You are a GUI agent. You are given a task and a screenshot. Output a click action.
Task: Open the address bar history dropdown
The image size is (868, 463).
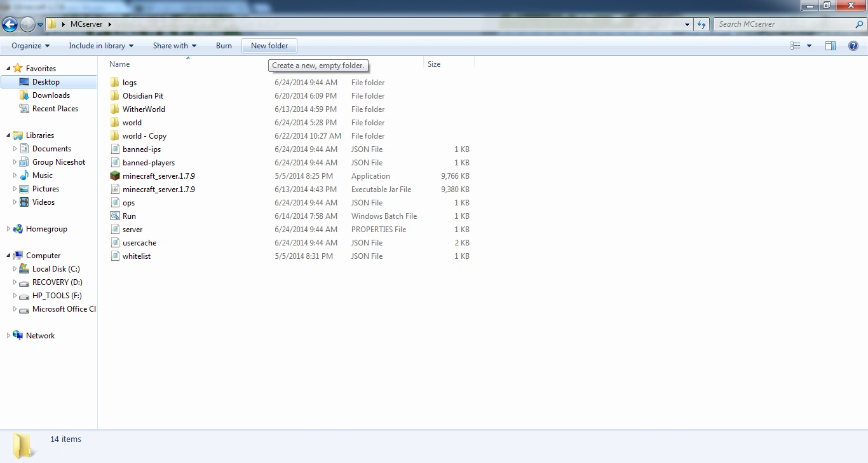pyautogui.click(x=688, y=24)
